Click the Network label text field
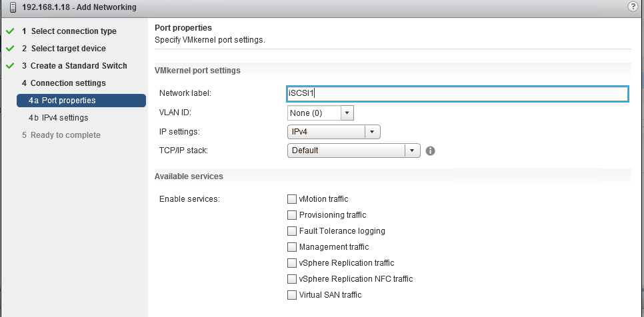 pyautogui.click(x=457, y=94)
